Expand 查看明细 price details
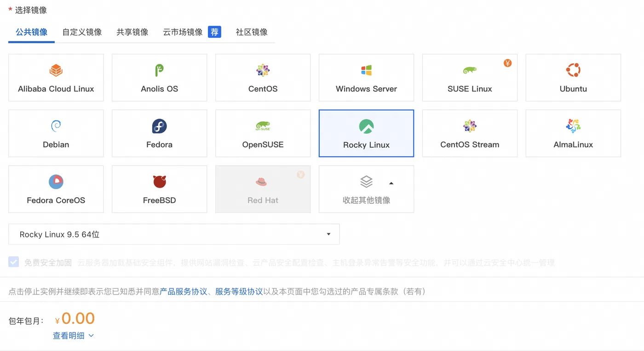This screenshot has height=351, width=644. click(74, 336)
